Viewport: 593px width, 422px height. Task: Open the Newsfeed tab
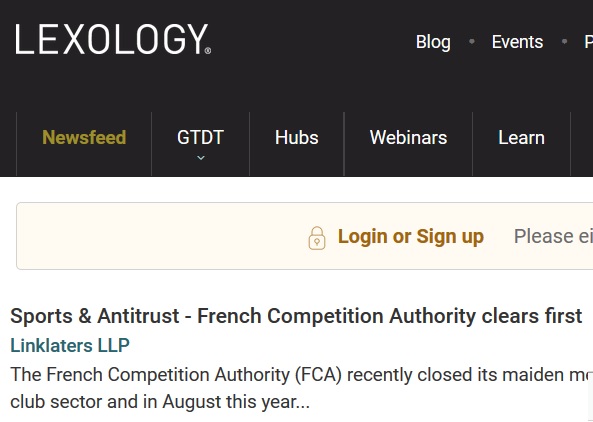(x=84, y=137)
